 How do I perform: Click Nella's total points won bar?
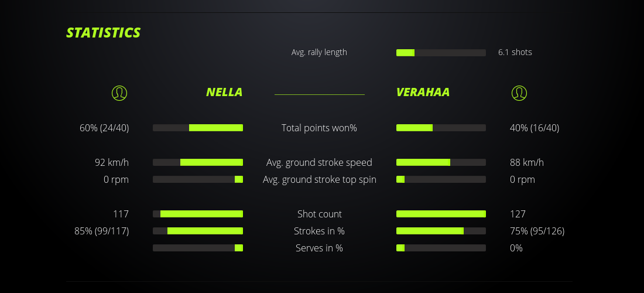click(x=198, y=128)
